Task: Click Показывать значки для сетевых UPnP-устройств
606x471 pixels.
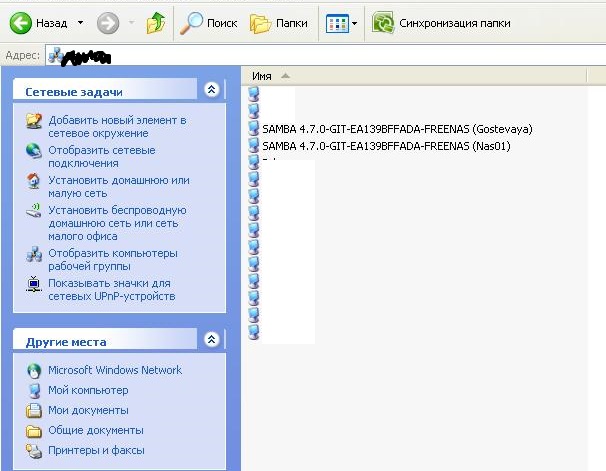Action: tap(112, 289)
